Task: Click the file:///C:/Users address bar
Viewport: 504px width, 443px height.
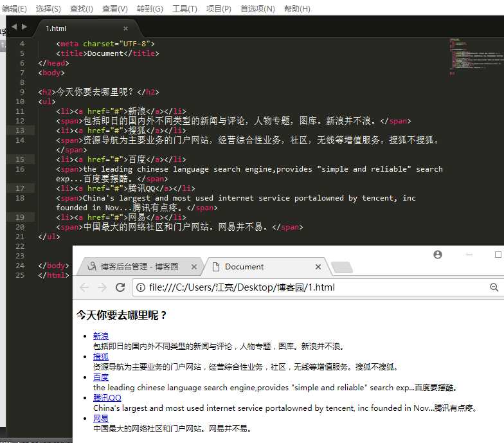Action: (242, 287)
